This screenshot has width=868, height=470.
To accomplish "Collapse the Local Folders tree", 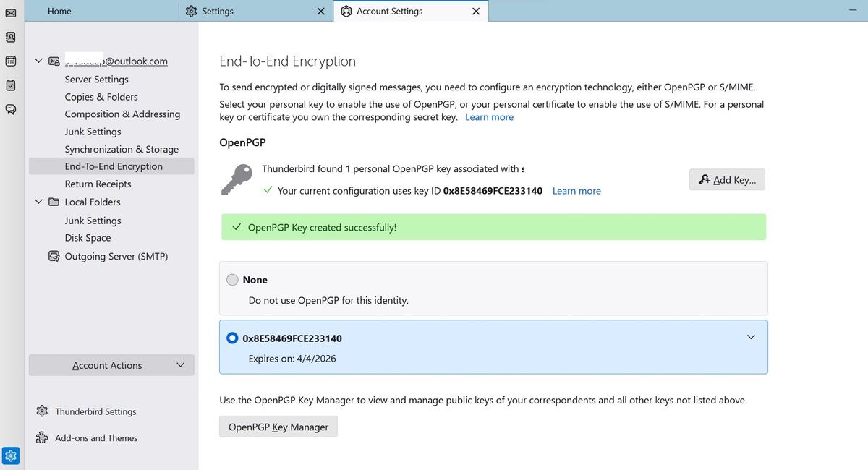I will (x=39, y=202).
